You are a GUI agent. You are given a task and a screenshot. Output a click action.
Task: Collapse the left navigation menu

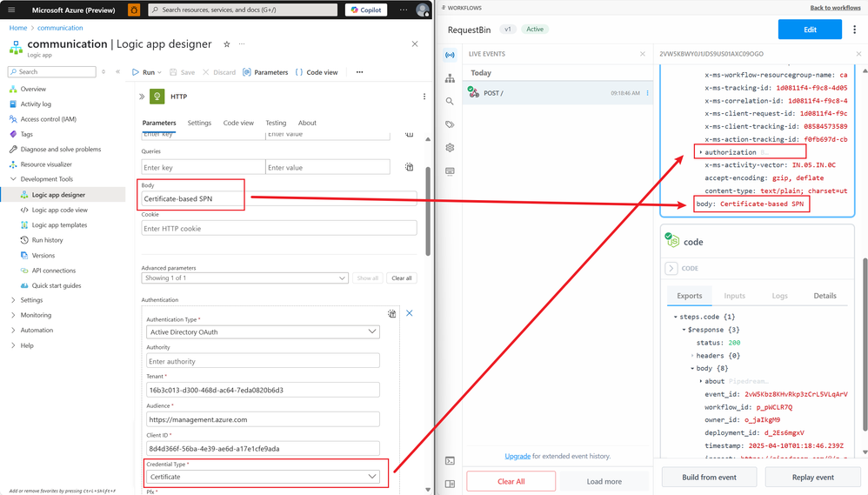pyautogui.click(x=117, y=72)
